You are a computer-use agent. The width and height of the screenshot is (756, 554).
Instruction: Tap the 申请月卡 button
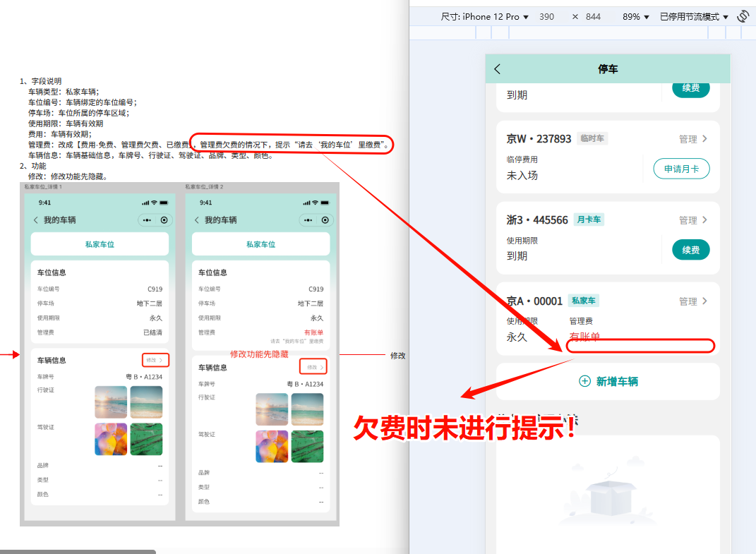click(676, 169)
